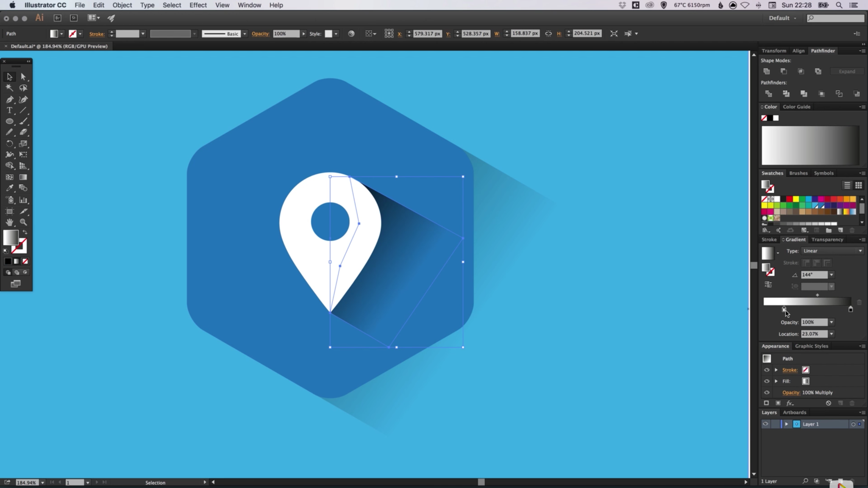The image size is (868, 488).
Task: Activate the Hand tool
Action: tap(9, 222)
